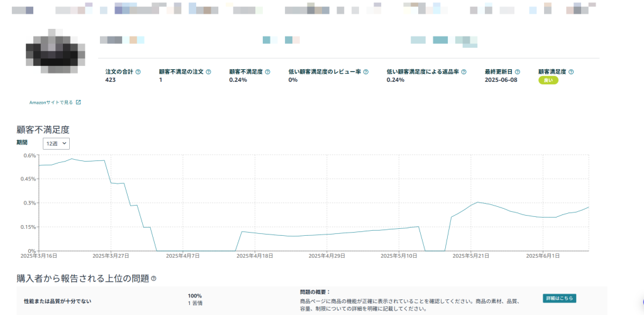Click the 2025年6月1日 axis label

click(543, 255)
